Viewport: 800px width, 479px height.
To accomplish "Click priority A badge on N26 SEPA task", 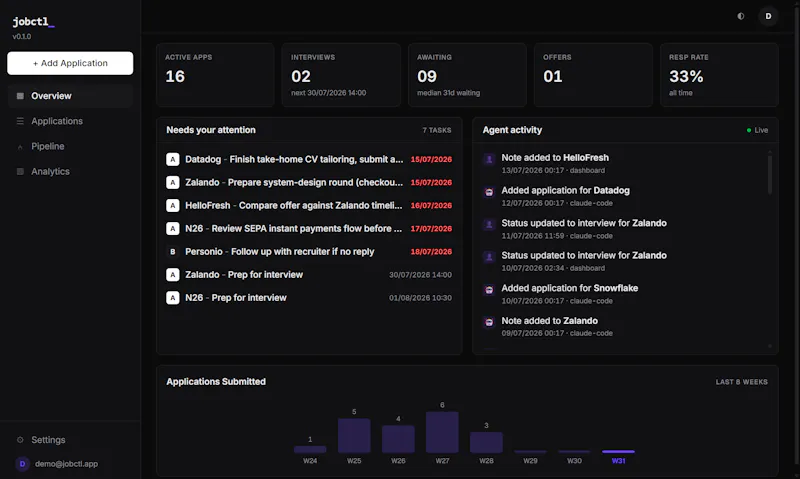I will click(172, 229).
